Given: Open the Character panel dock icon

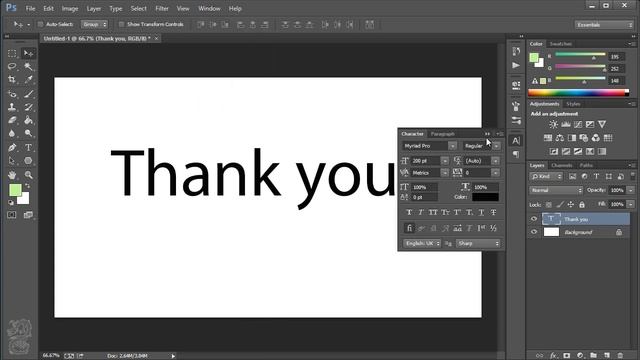Looking at the screenshot, I should click(x=516, y=141).
